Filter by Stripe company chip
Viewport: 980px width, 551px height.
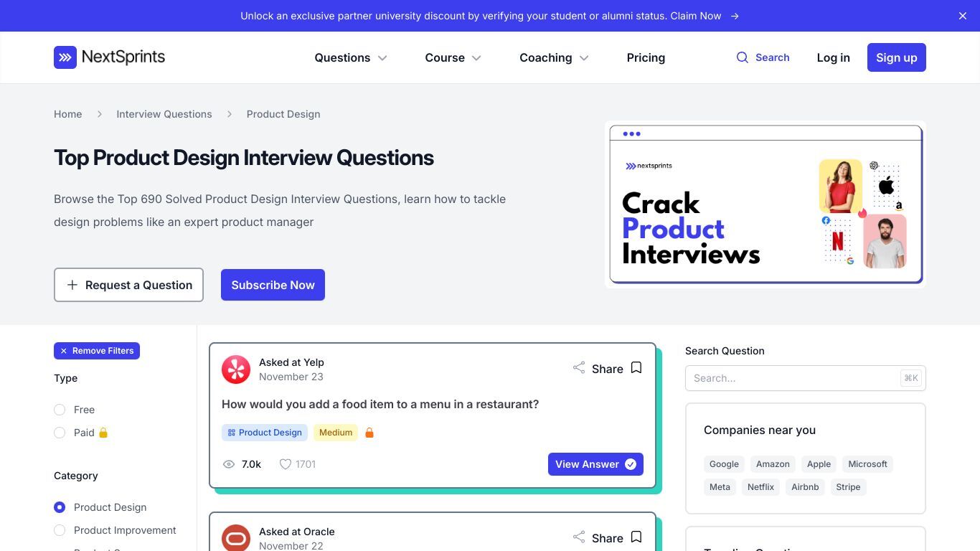(848, 487)
